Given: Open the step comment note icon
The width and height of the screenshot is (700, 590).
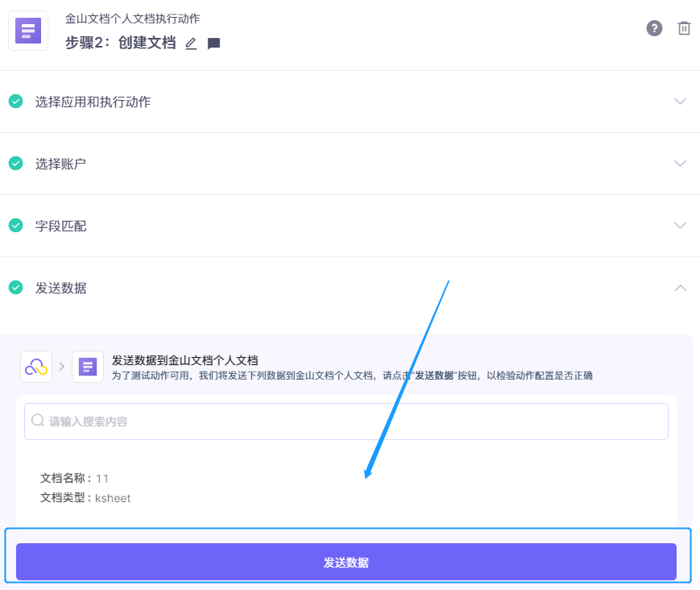Looking at the screenshot, I should (x=213, y=44).
